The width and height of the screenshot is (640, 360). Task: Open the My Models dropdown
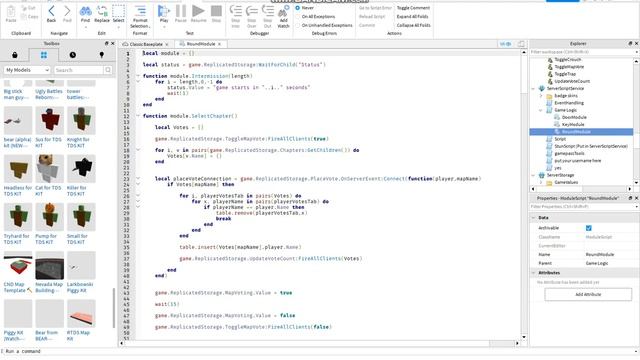[27, 70]
